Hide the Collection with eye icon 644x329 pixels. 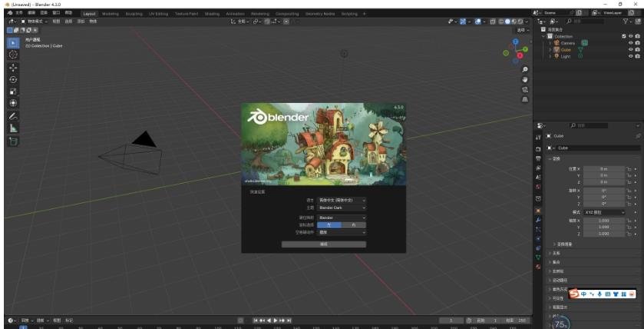click(x=631, y=36)
